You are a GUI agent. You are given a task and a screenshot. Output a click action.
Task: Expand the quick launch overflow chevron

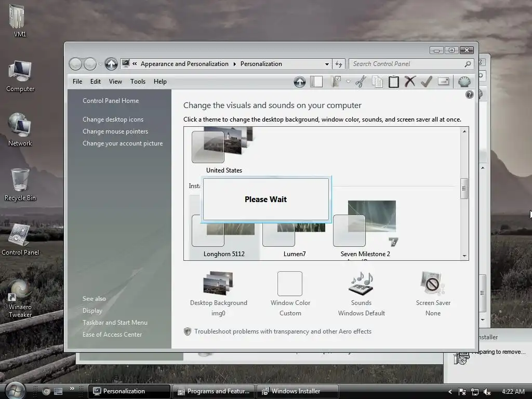[x=72, y=389]
